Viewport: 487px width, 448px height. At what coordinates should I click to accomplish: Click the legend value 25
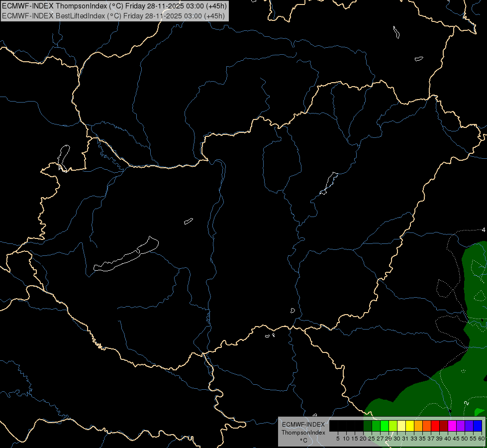tap(372, 439)
